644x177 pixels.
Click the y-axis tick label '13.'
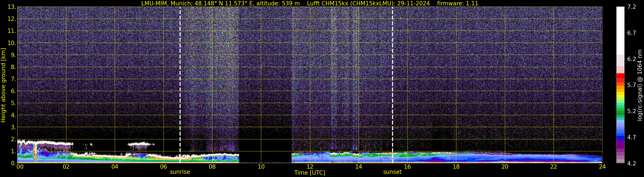(x=12, y=7)
